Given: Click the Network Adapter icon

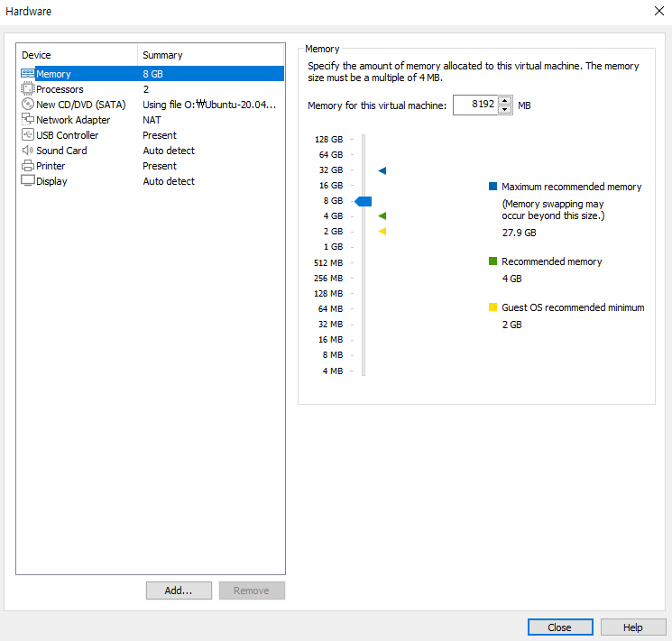Looking at the screenshot, I should (x=28, y=119).
